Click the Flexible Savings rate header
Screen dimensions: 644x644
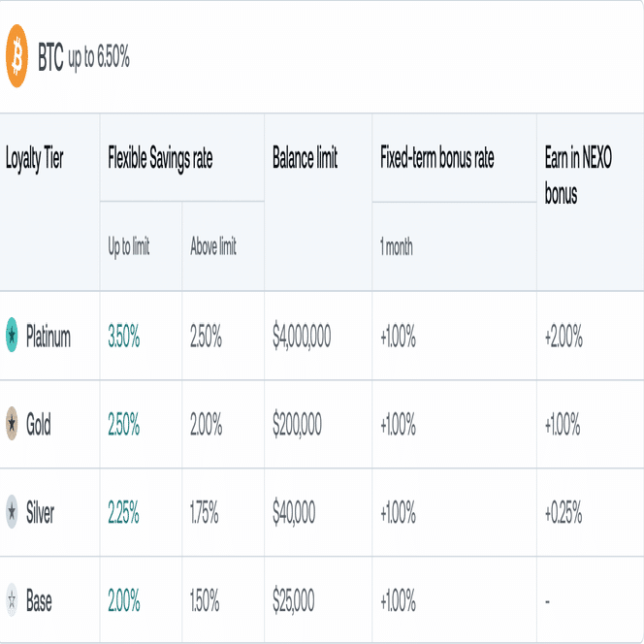[160, 159]
